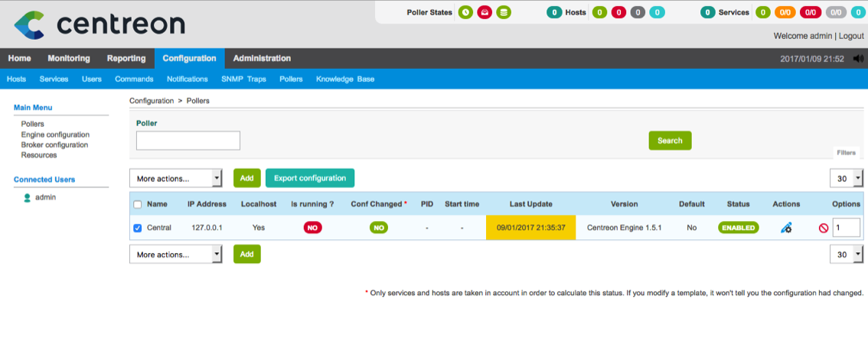Click the Export configuration button
Screen dimensions: 868x341
pyautogui.click(x=309, y=178)
